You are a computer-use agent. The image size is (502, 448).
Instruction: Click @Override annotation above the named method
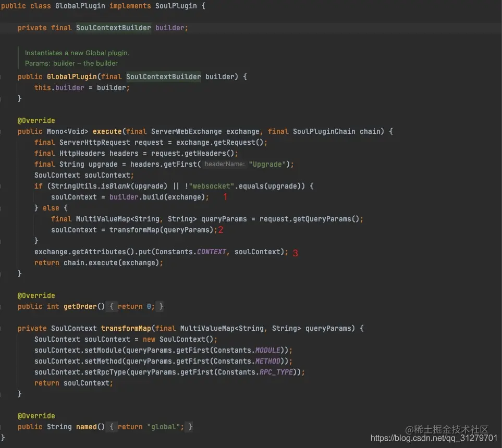(36, 416)
